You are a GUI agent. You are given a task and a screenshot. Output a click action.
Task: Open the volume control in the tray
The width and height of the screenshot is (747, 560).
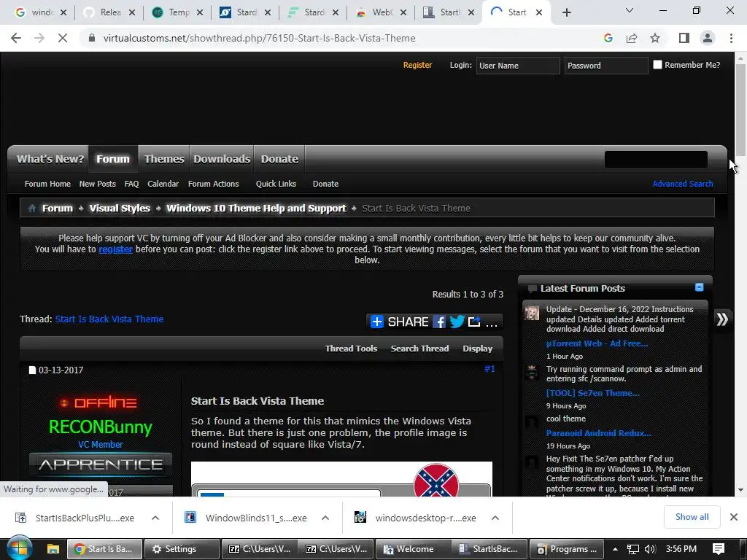650,549
